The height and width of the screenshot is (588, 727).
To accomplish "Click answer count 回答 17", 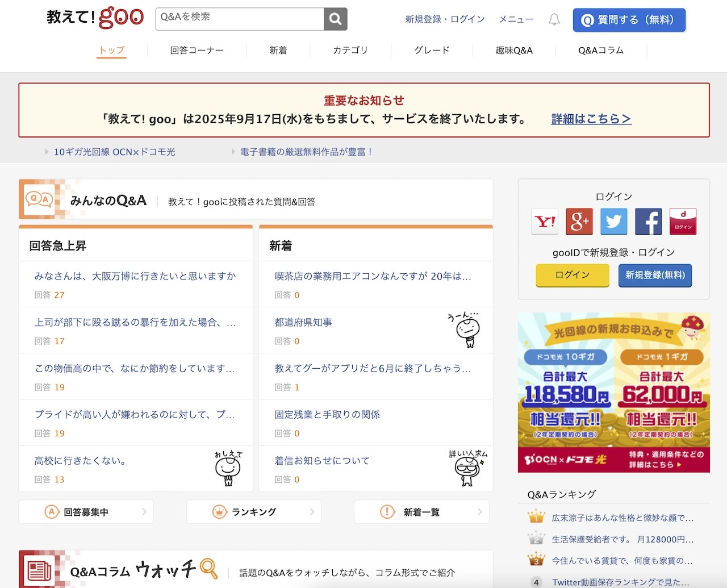I will coord(49,341).
